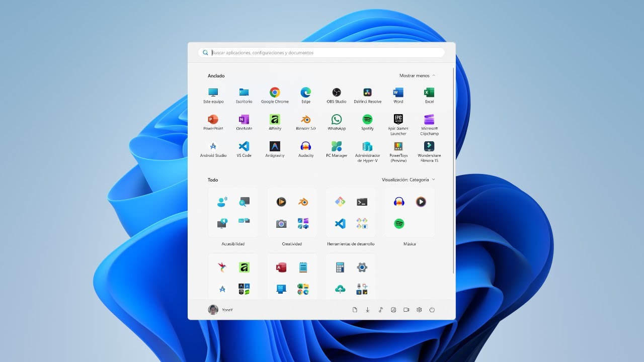Open the green cloud upload app

(x=340, y=289)
